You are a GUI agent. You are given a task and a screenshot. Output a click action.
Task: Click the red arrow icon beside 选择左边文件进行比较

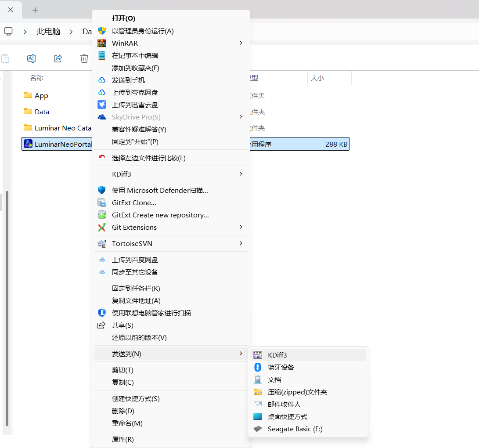[102, 157]
